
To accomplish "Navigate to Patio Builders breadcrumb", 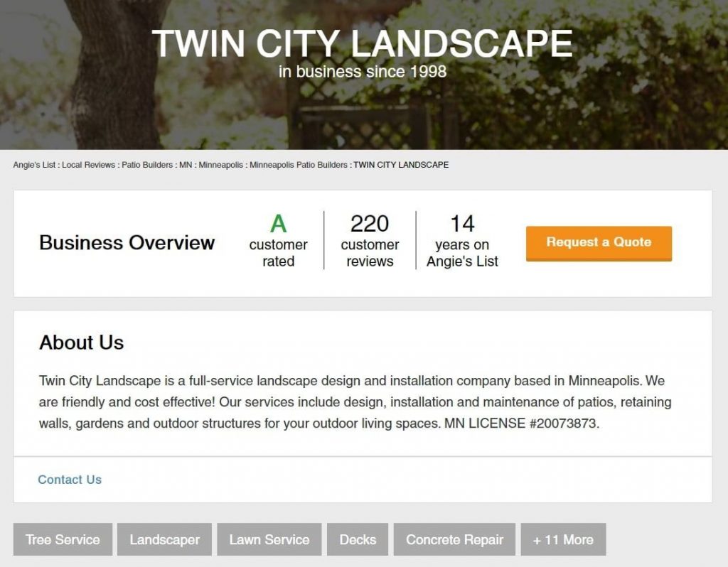I will [x=147, y=165].
